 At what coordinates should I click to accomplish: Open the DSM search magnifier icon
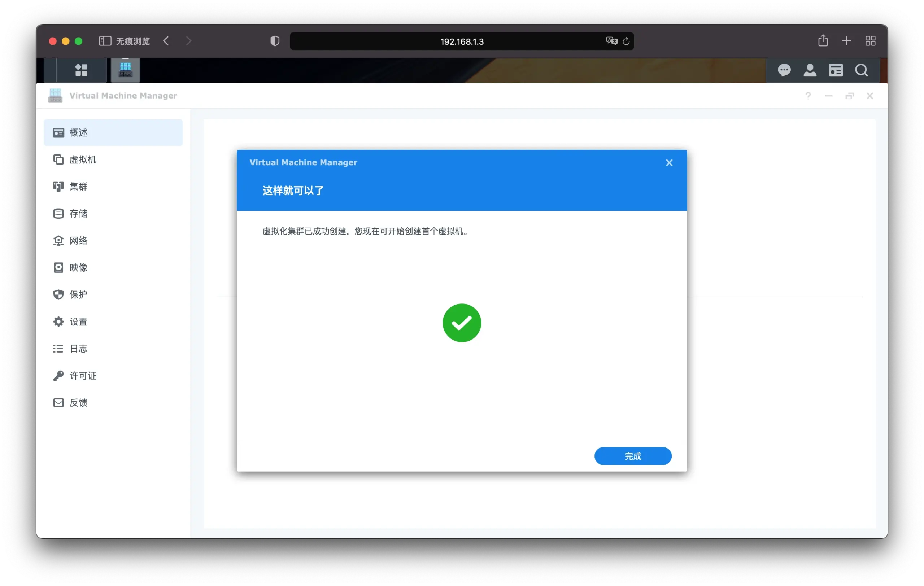862,70
